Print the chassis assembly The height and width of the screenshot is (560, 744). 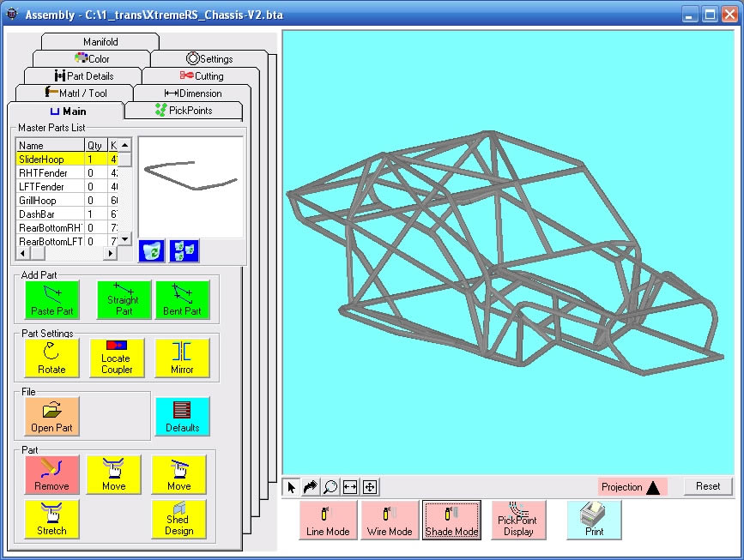pos(592,520)
